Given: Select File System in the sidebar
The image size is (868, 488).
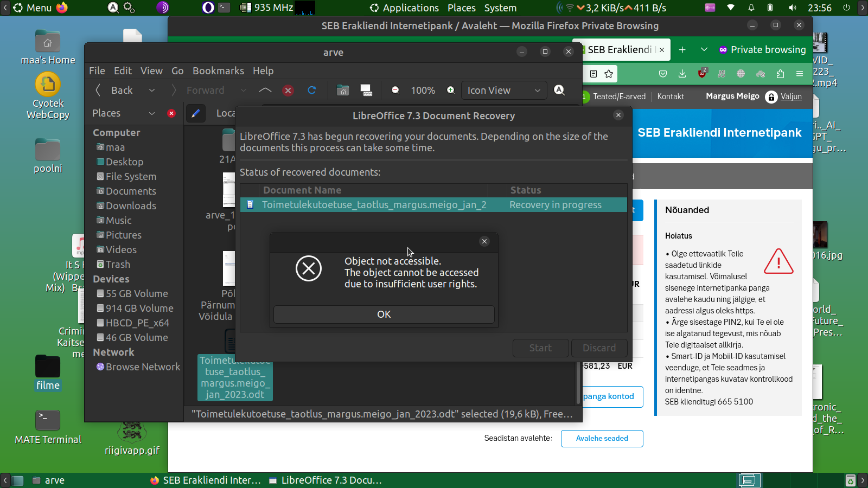Looking at the screenshot, I should (x=126, y=177).
